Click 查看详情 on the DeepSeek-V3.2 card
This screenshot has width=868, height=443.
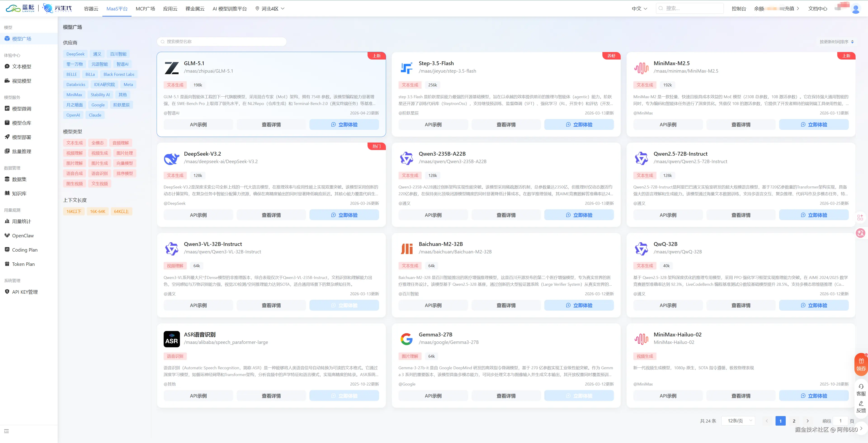pyautogui.click(x=271, y=215)
